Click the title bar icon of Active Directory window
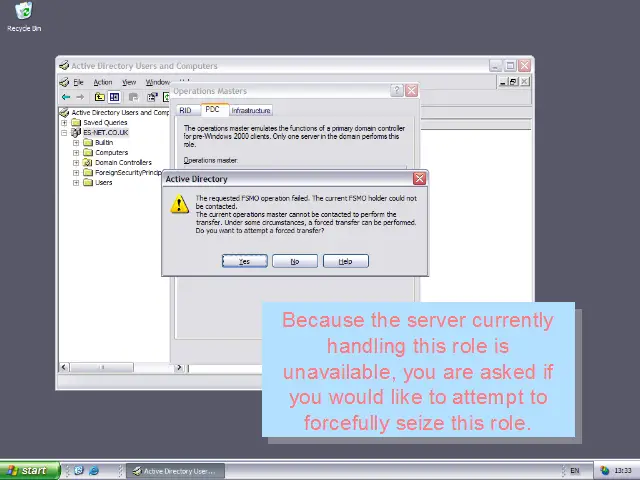The image size is (640, 480). click(64, 65)
